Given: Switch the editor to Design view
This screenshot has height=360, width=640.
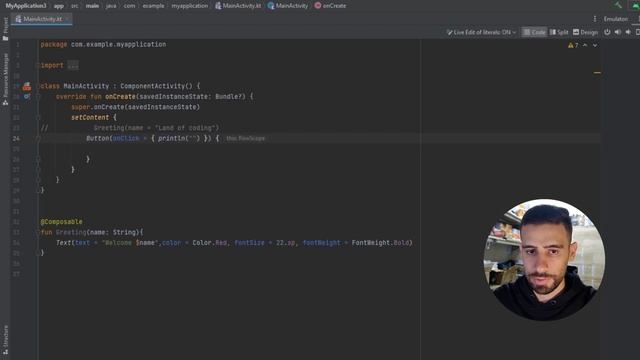Looking at the screenshot, I should (585, 32).
